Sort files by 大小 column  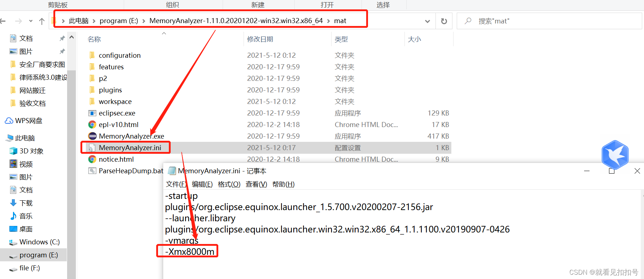coord(415,39)
